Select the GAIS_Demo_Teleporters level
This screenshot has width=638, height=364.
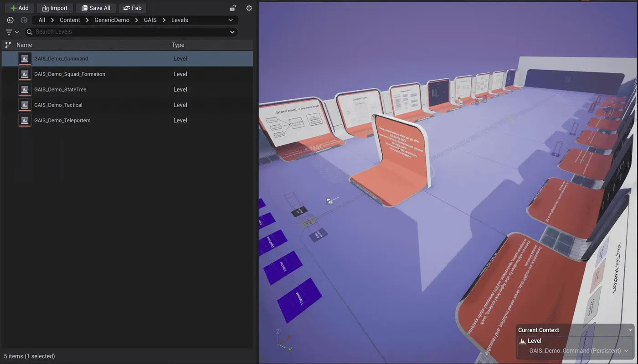click(127, 121)
